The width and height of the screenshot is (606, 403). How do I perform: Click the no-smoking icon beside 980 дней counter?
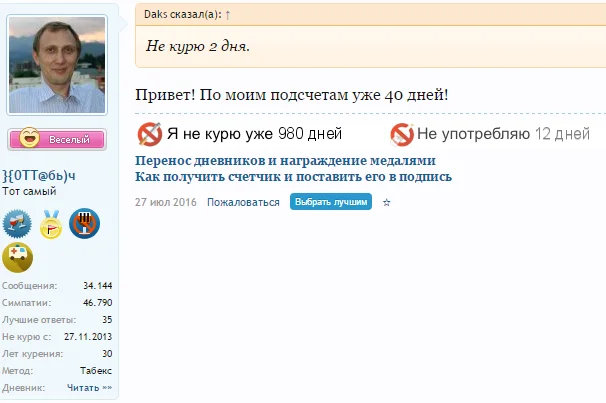click(x=150, y=134)
